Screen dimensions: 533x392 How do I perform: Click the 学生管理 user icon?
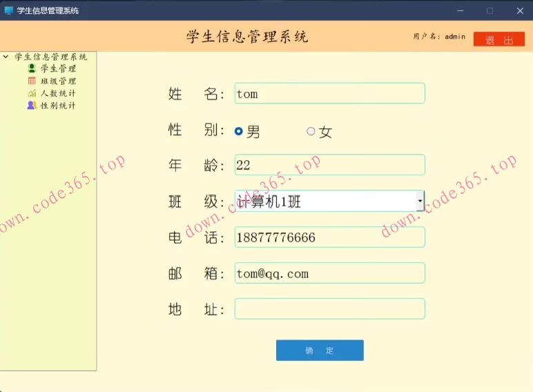coord(32,68)
